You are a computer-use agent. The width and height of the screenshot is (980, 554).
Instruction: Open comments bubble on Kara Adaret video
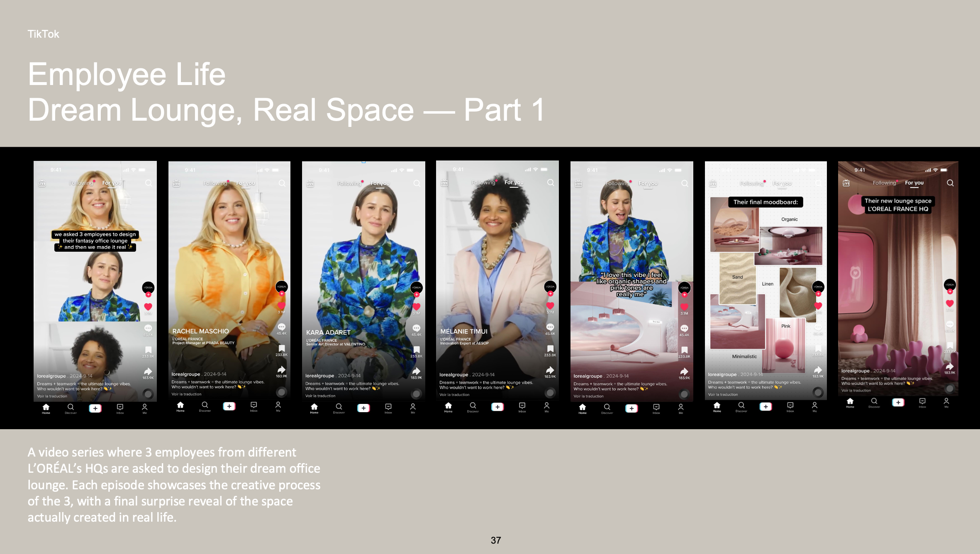click(x=416, y=328)
